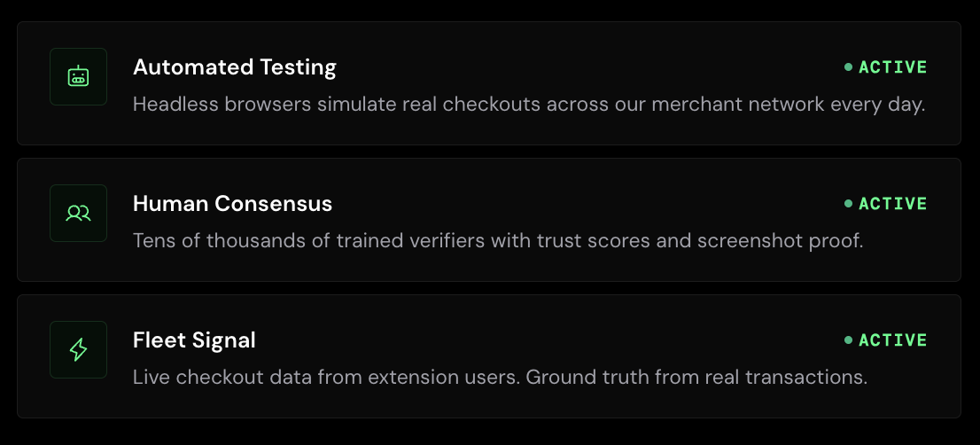The image size is (980, 445).
Task: Select the ACTIVE badge on Human Consensus
Action: [x=885, y=203]
